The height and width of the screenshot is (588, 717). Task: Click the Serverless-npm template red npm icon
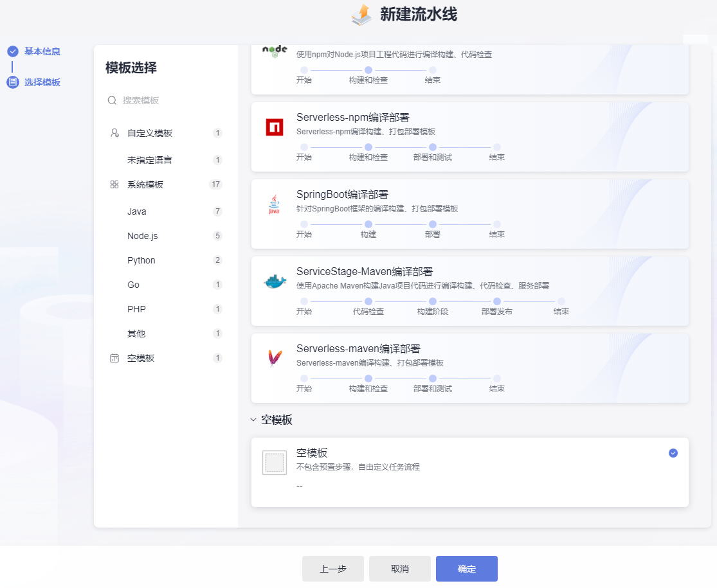[x=275, y=127]
